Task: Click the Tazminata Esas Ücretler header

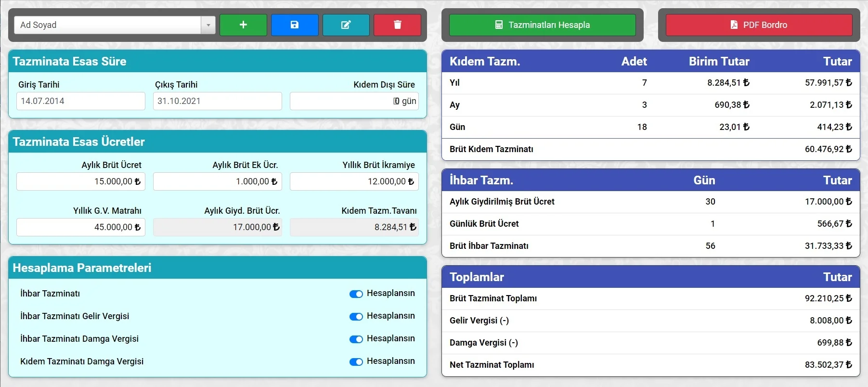Action: (218, 142)
